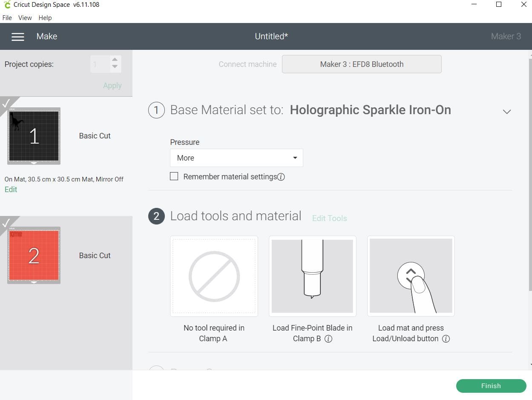
Task: Click the Untitled* project title
Action: click(271, 37)
